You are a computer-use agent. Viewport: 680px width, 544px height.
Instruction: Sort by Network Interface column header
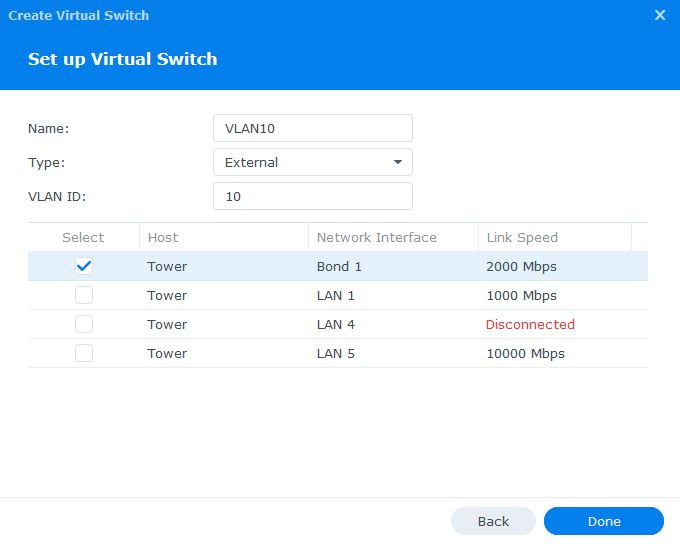coord(376,237)
